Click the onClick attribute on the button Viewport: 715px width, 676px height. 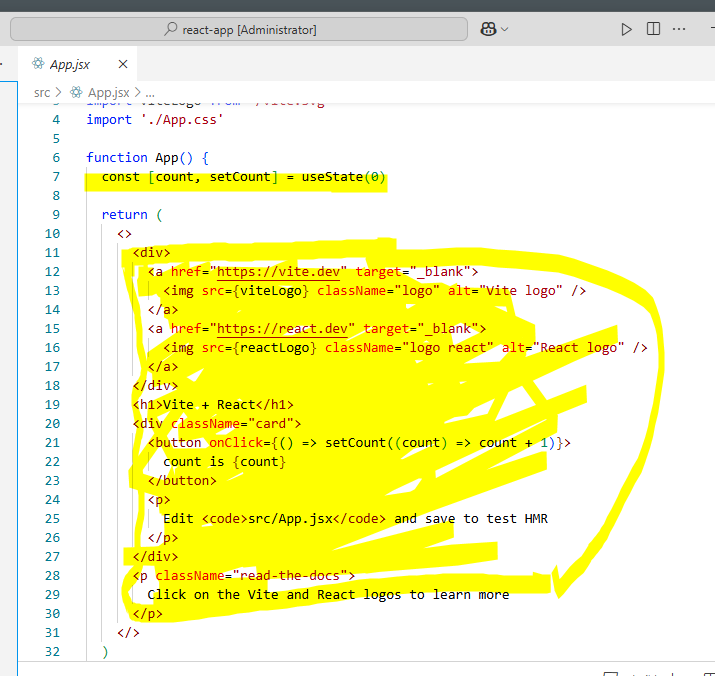tap(234, 442)
